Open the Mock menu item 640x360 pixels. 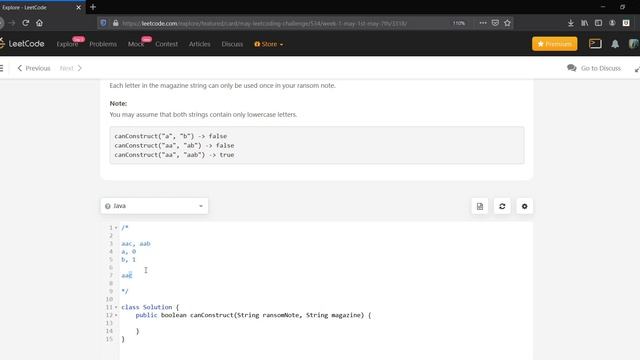click(136, 44)
